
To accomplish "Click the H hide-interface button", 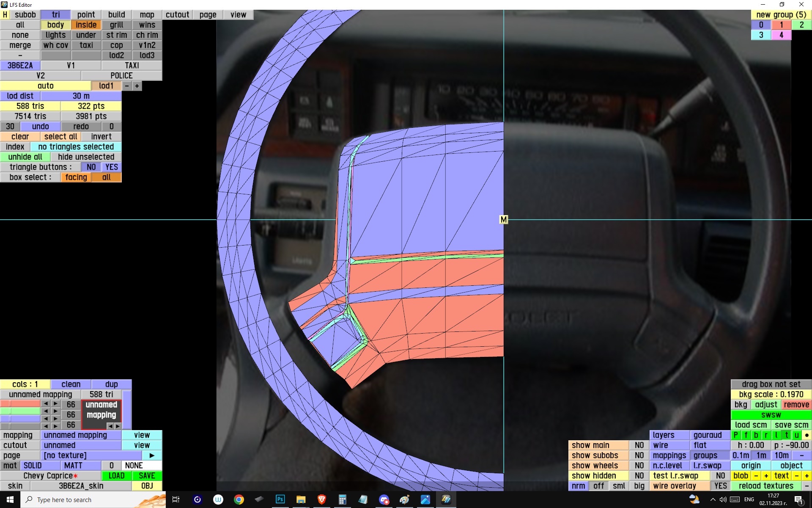I will (x=5, y=15).
